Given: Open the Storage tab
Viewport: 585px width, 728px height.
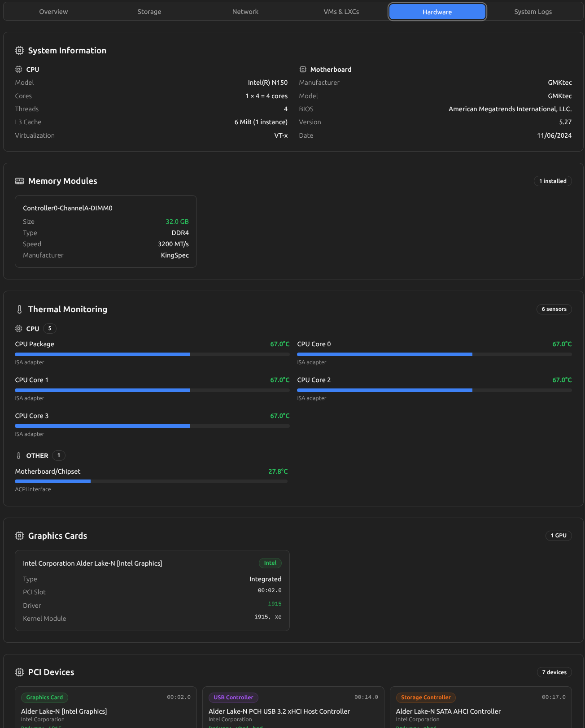Looking at the screenshot, I should (x=149, y=12).
